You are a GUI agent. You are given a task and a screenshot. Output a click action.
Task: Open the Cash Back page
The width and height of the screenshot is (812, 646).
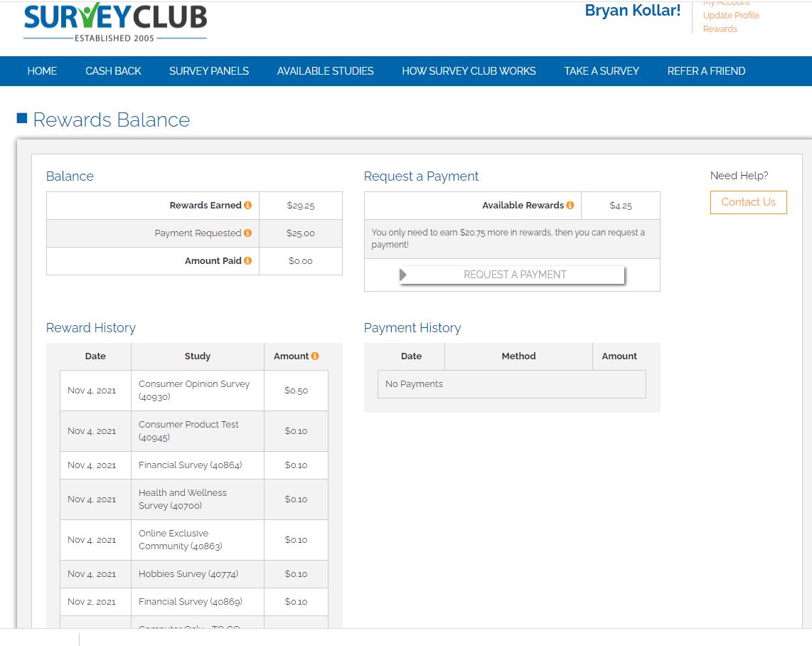point(112,71)
